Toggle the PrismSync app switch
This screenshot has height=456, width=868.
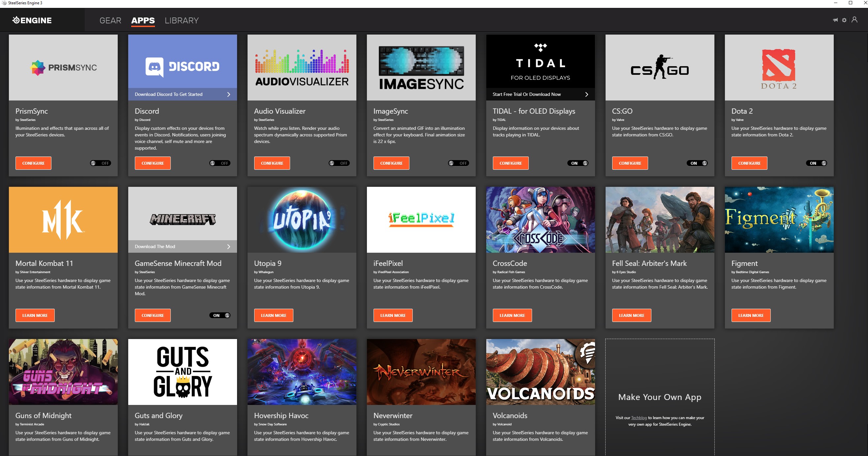click(x=101, y=163)
